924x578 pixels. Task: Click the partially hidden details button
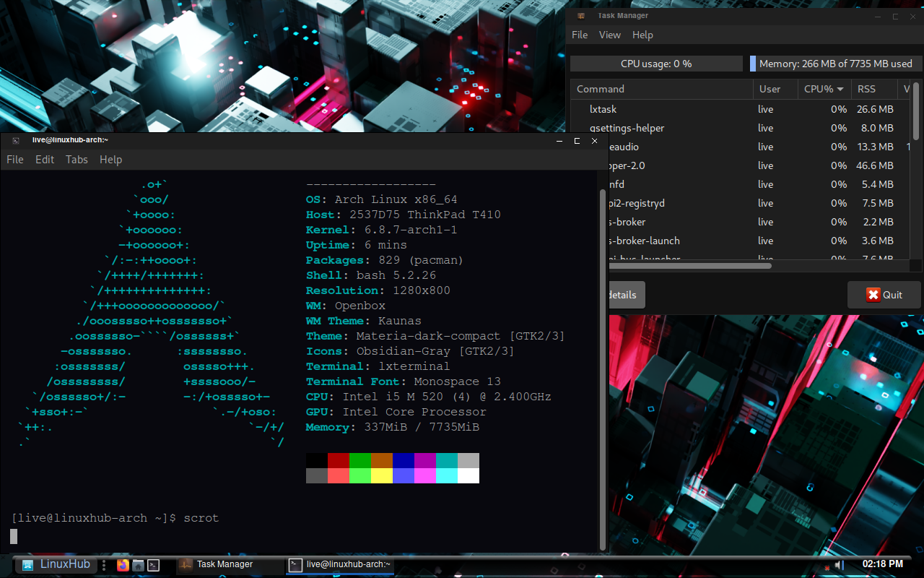tap(627, 295)
